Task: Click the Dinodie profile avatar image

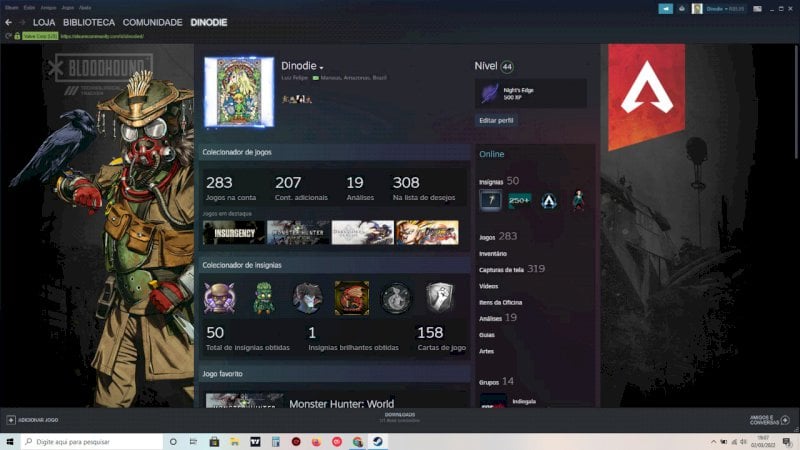Action: [239, 92]
